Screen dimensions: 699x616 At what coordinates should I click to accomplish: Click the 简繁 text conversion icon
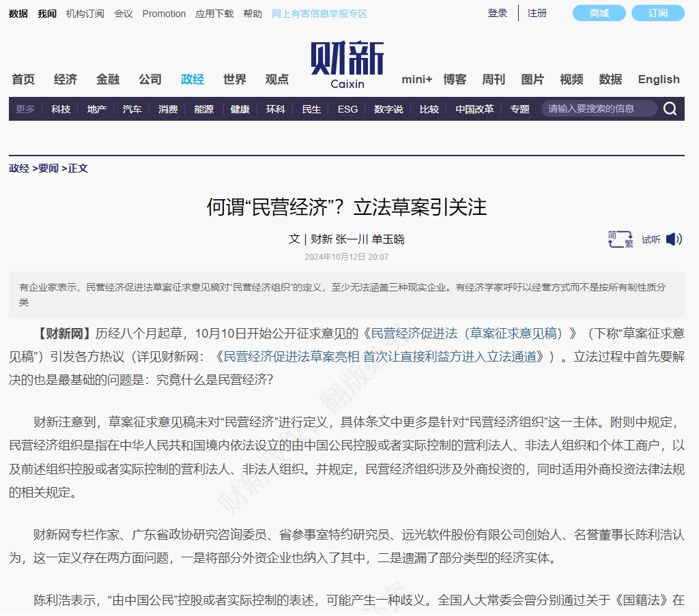click(x=620, y=239)
